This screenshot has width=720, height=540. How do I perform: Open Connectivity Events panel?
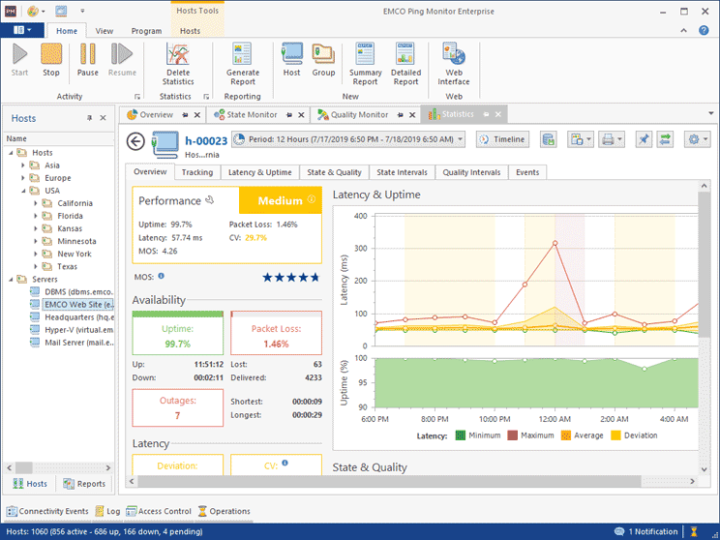[48, 511]
